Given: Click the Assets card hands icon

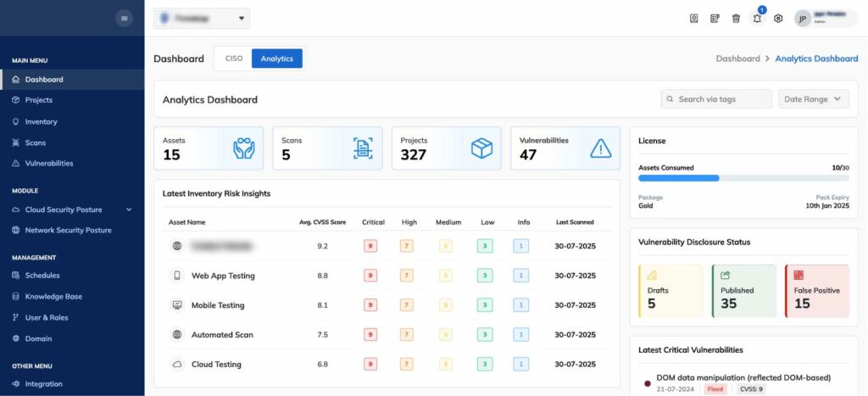Looking at the screenshot, I should pyautogui.click(x=244, y=148).
